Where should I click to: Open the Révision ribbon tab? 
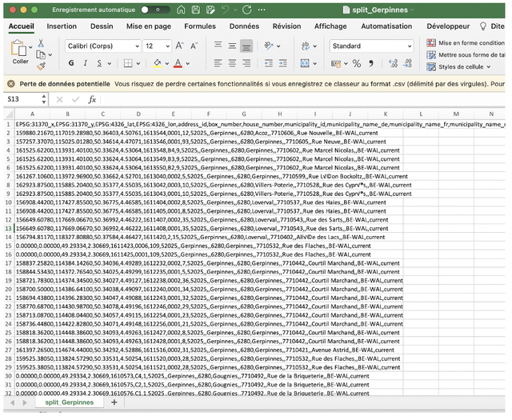pos(287,26)
